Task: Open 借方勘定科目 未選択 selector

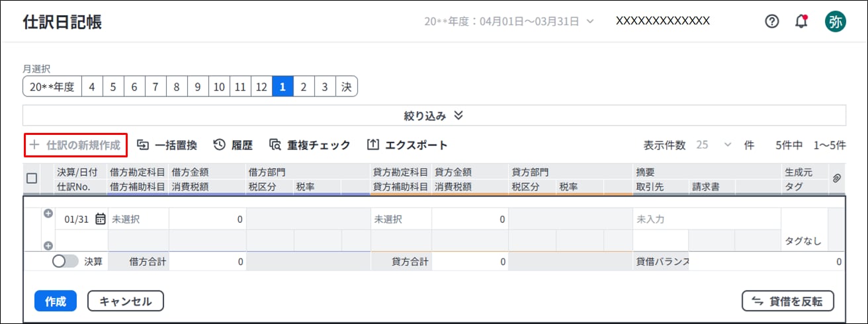Action: click(138, 220)
